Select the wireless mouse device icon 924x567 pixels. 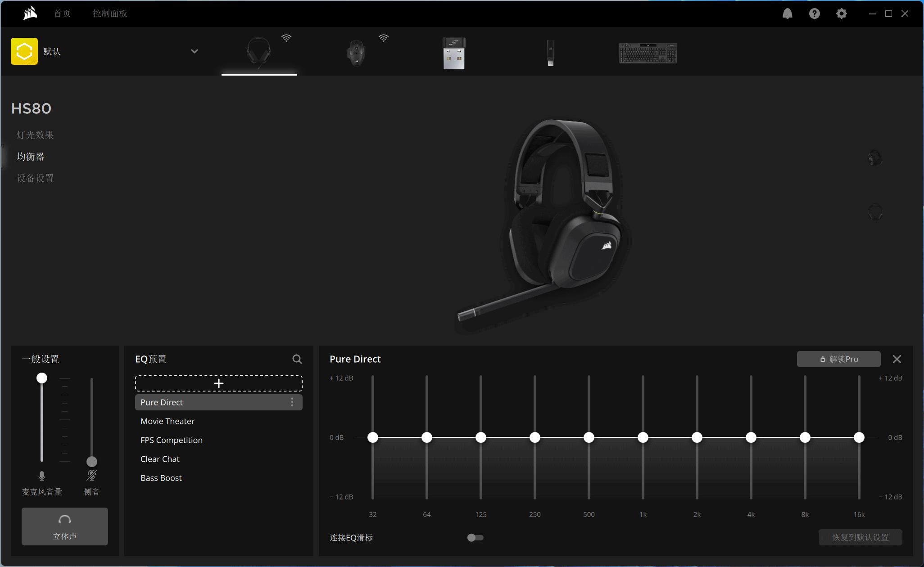(356, 53)
